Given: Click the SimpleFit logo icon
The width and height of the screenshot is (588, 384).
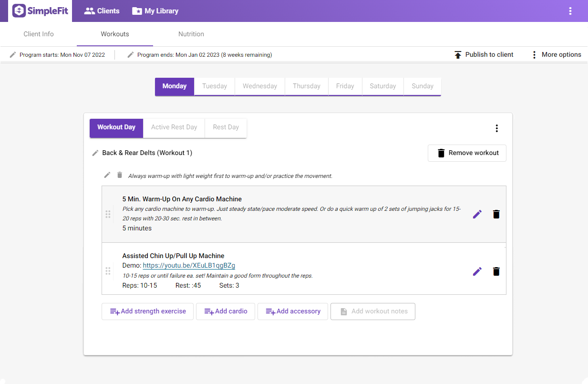Looking at the screenshot, I should click(18, 10).
